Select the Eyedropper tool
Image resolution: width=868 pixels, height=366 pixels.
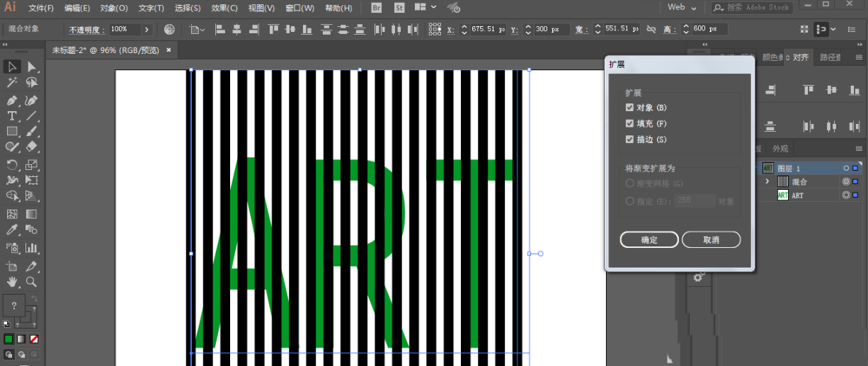pyautogui.click(x=12, y=229)
